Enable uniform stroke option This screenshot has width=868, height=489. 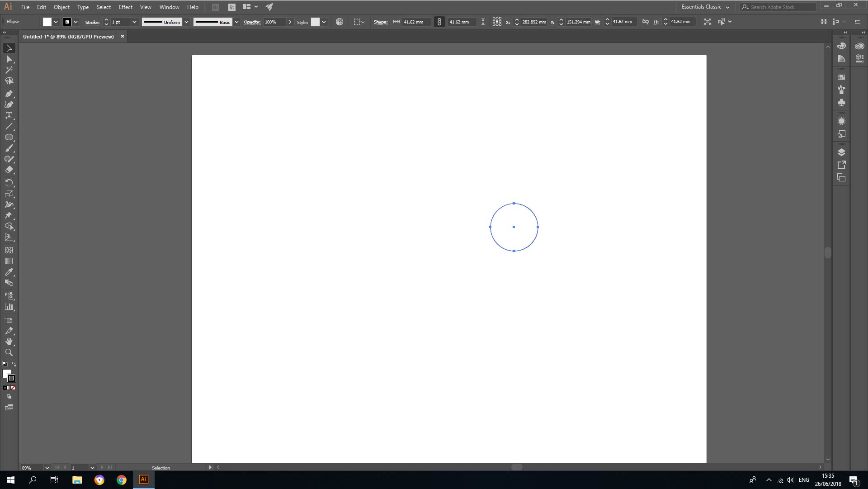[162, 21]
